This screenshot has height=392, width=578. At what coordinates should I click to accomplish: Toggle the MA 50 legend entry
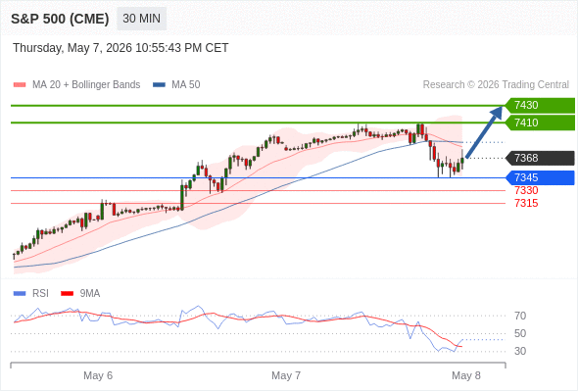[176, 85]
